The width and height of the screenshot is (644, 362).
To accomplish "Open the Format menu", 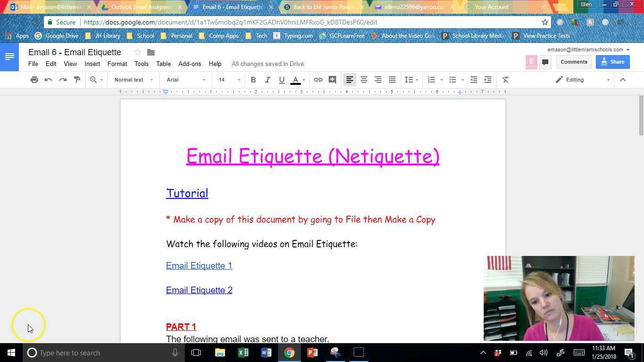I will [x=117, y=64].
